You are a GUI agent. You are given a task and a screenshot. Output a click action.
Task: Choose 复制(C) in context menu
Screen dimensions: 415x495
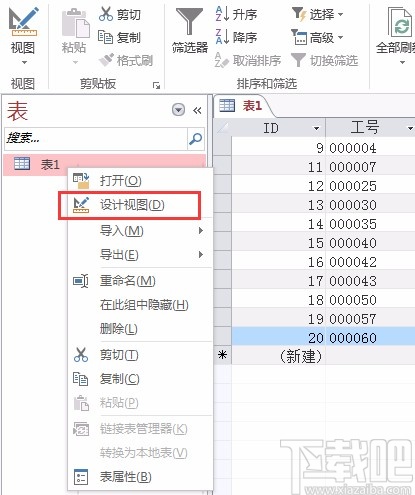(140, 379)
